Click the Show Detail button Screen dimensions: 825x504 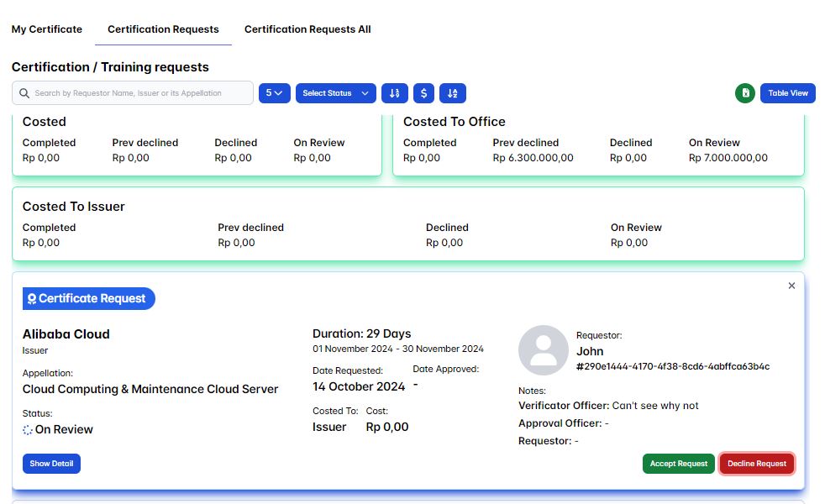(51, 464)
